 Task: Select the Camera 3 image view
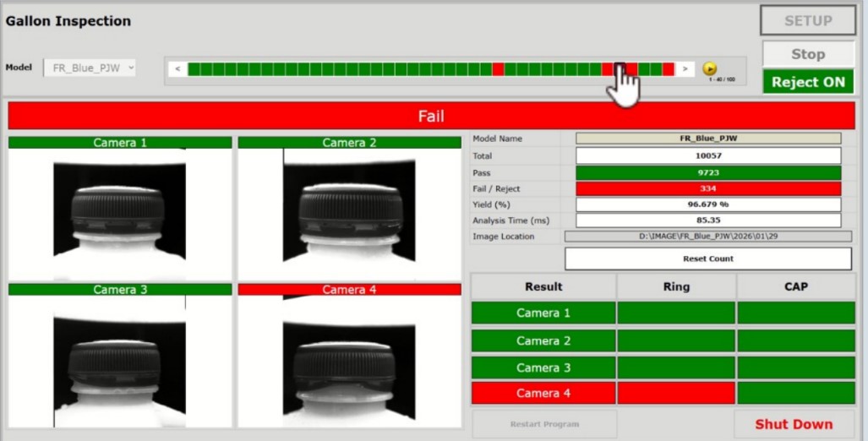[119, 360]
